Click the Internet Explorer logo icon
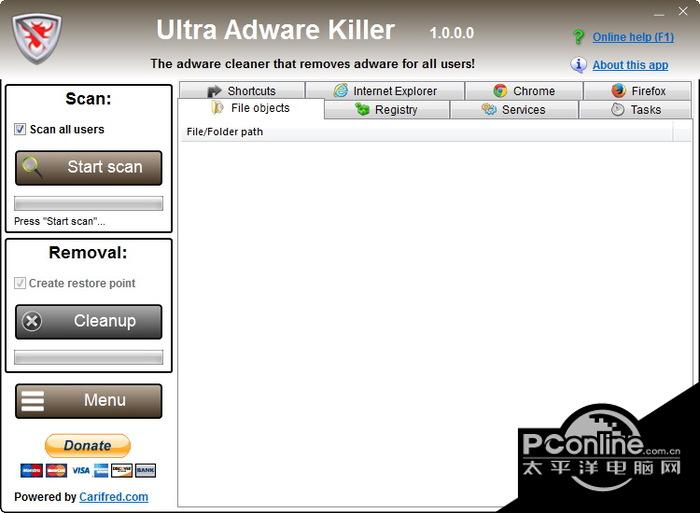The height and width of the screenshot is (513, 700). pos(341,91)
